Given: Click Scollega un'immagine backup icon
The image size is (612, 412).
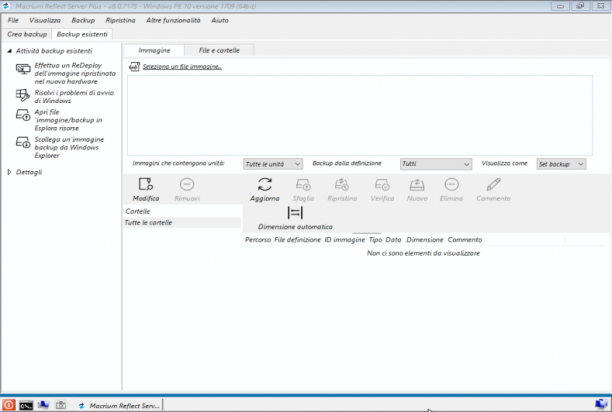Looking at the screenshot, I should click(23, 142).
